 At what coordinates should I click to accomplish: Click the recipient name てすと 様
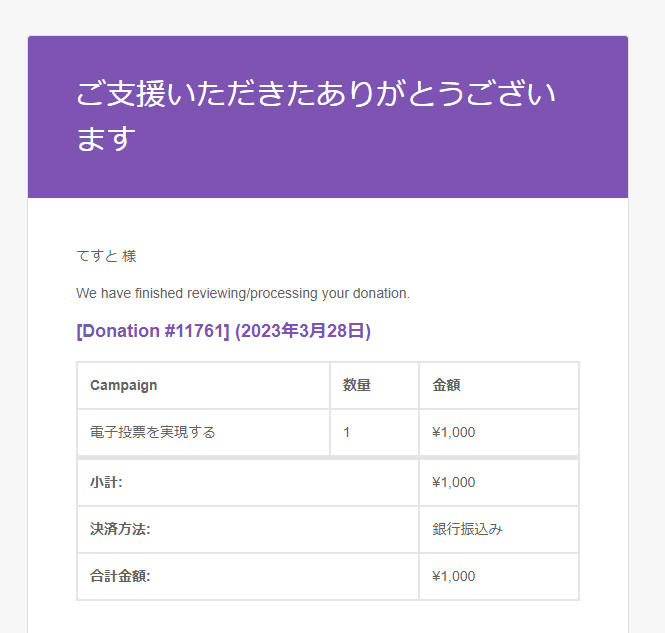[x=106, y=256]
